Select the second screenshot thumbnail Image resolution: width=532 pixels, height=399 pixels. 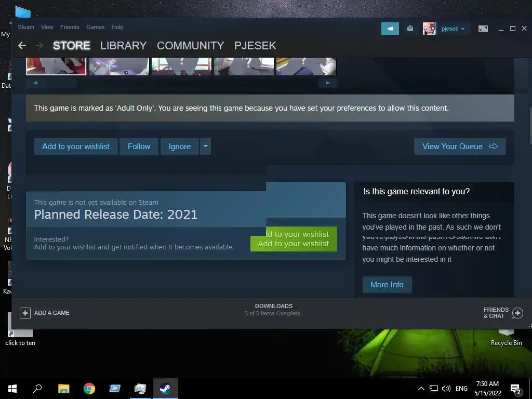tap(119, 66)
